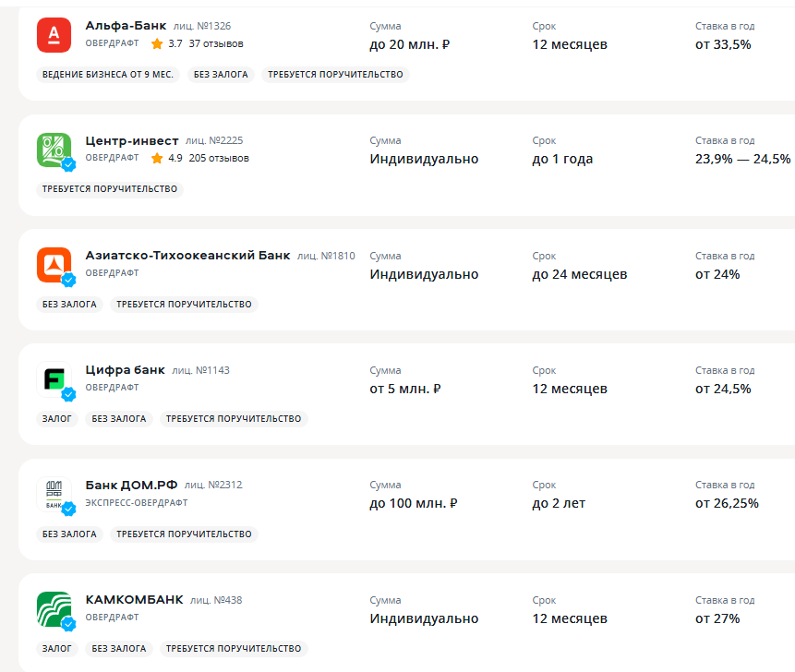Click the Банк ДОМ.РФ logo icon
Screen dimensions: 795x672
[54, 494]
